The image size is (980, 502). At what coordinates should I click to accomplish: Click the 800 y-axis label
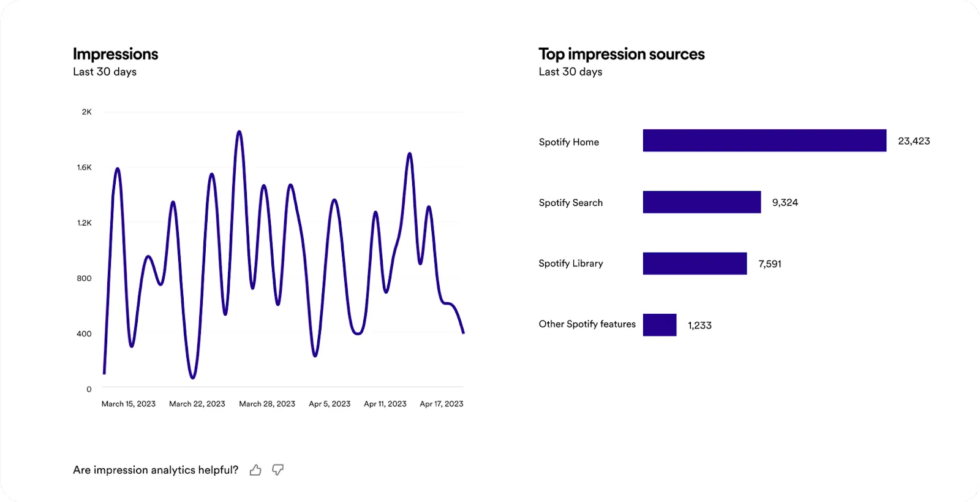click(x=85, y=278)
